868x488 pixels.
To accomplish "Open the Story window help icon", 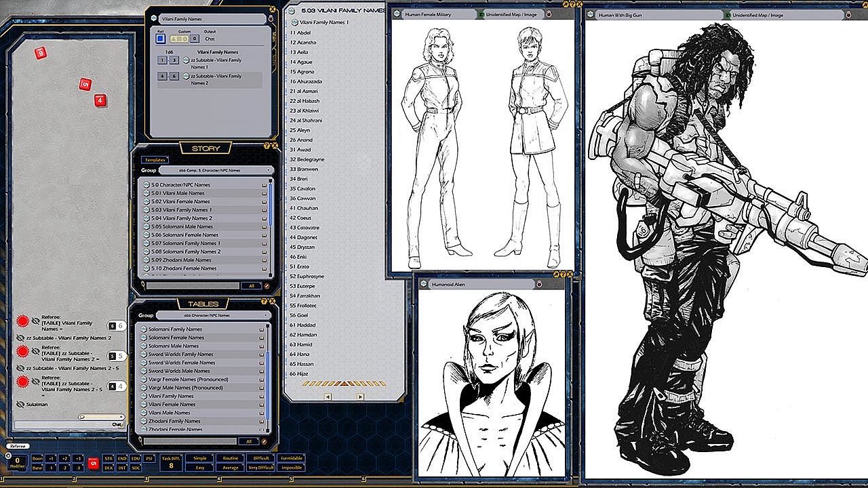I will click(267, 146).
